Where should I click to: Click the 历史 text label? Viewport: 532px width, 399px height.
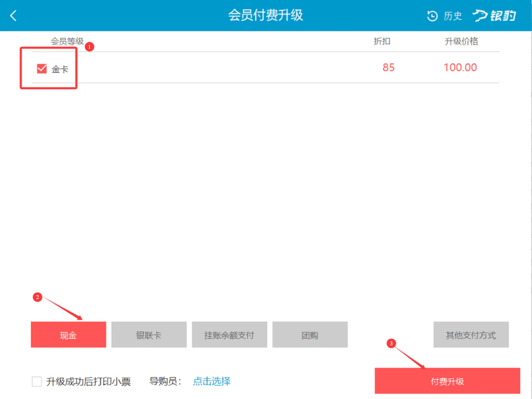coord(453,16)
